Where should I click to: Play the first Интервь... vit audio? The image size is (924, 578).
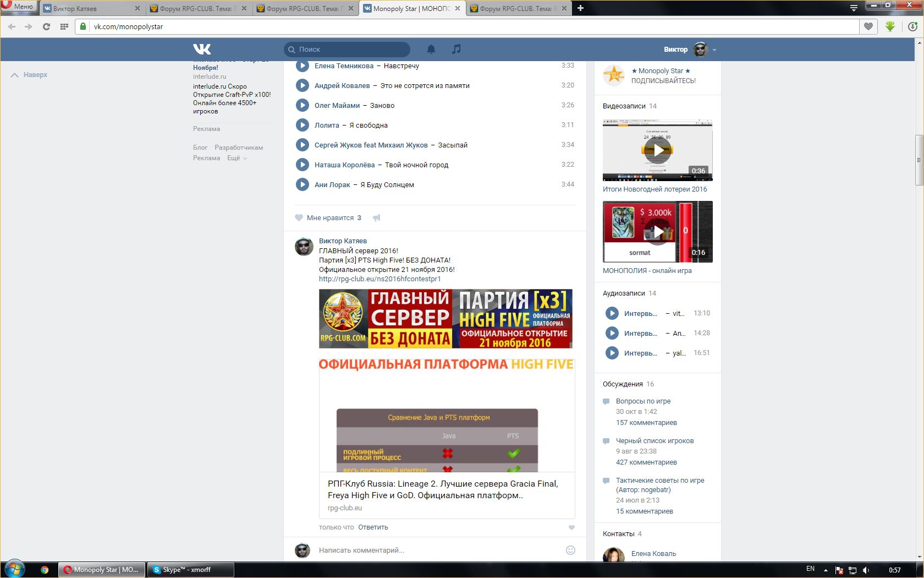point(612,313)
